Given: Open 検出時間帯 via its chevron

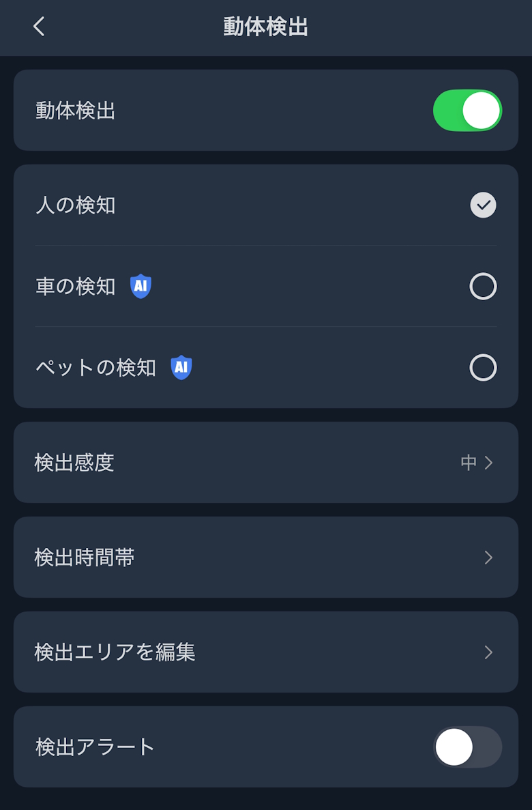Looking at the screenshot, I should tap(488, 558).
